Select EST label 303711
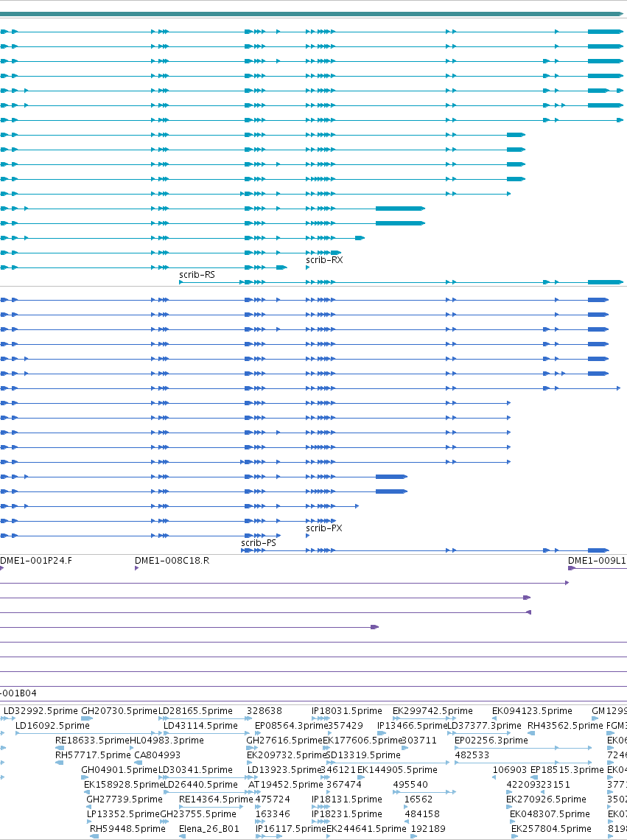The image size is (627, 840). (x=418, y=741)
